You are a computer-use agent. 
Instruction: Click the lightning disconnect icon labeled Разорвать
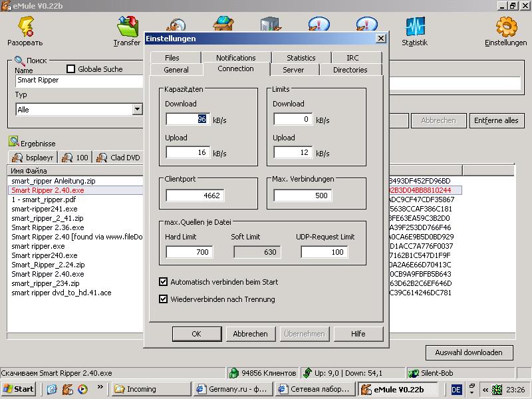[26, 27]
